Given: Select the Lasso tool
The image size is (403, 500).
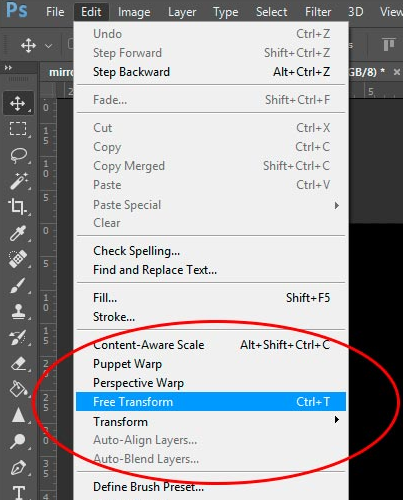Looking at the screenshot, I should (x=18, y=155).
